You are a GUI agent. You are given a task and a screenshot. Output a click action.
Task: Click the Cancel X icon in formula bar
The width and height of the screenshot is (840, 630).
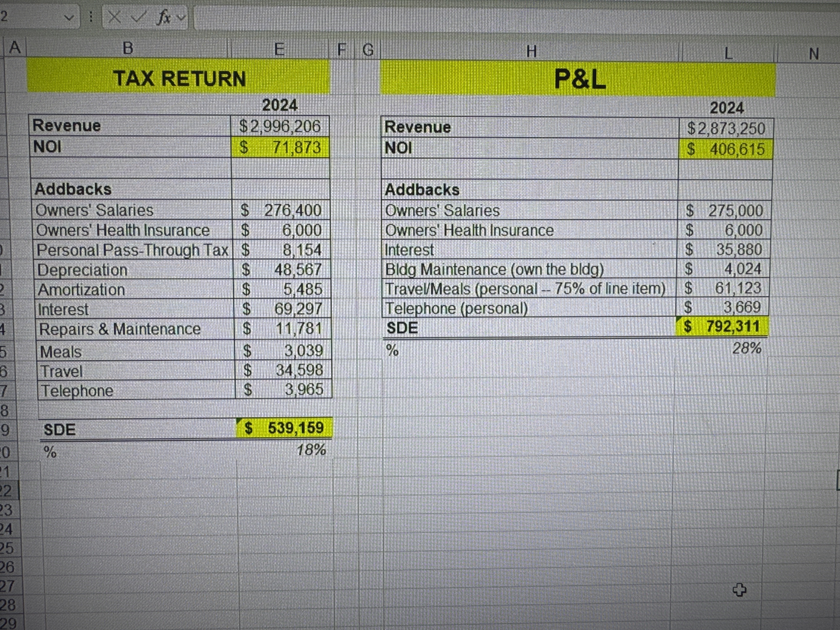[114, 17]
